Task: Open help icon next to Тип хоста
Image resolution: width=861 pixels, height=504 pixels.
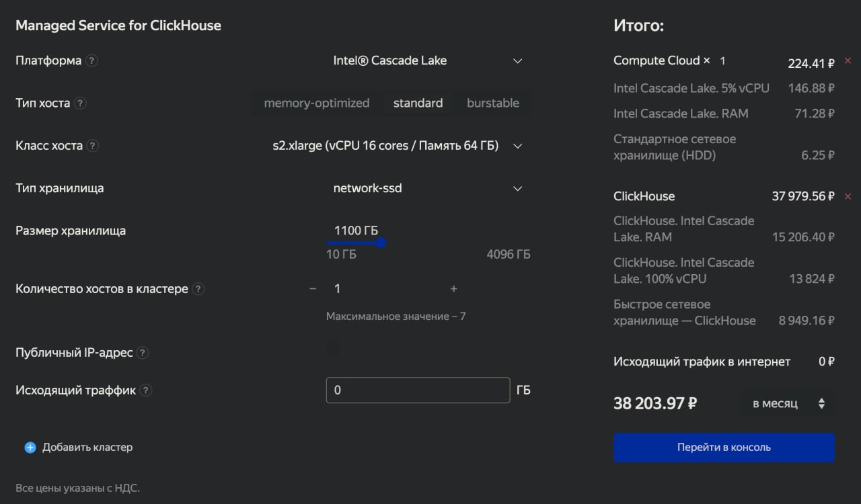Action: click(x=81, y=103)
